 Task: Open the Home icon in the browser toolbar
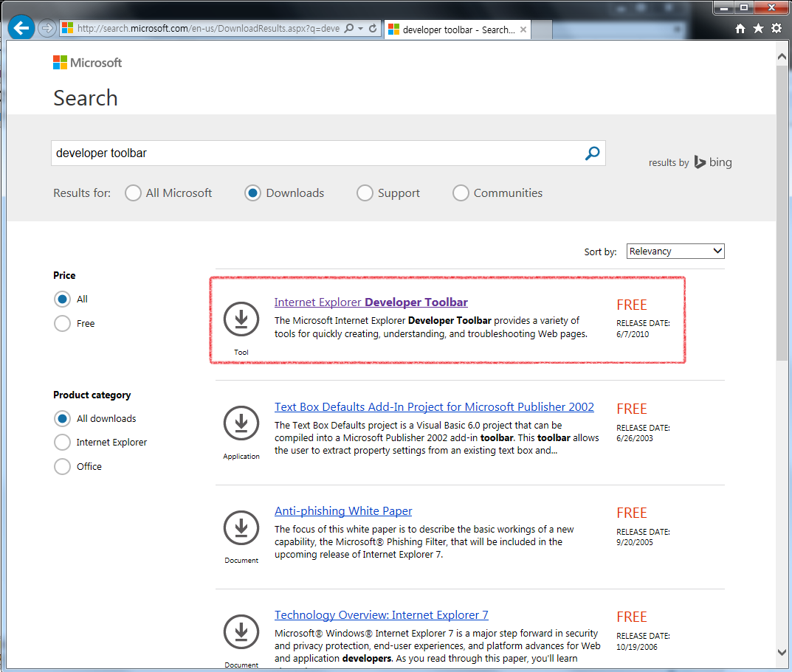click(x=740, y=29)
